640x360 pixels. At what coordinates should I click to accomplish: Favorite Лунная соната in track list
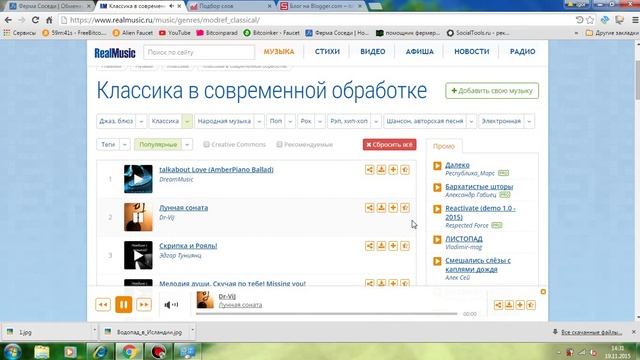(405, 208)
